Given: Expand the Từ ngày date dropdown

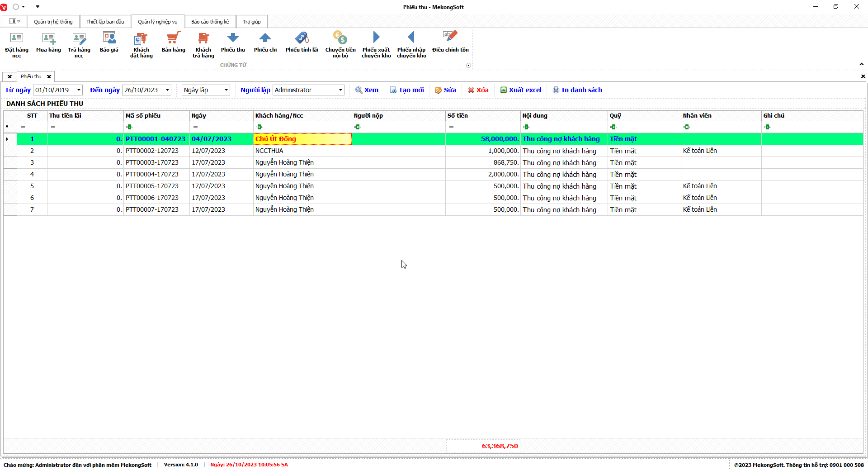Looking at the screenshot, I should pyautogui.click(x=79, y=90).
